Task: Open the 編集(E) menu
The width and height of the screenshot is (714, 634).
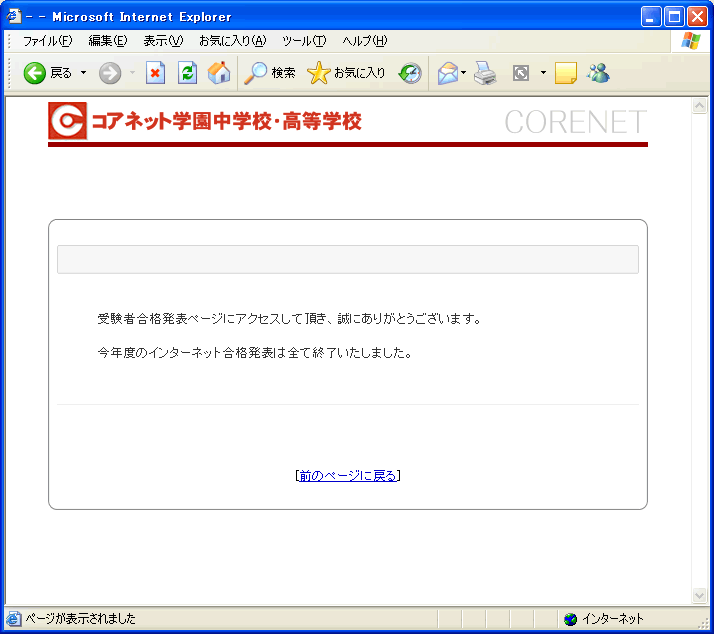Action: (x=107, y=41)
